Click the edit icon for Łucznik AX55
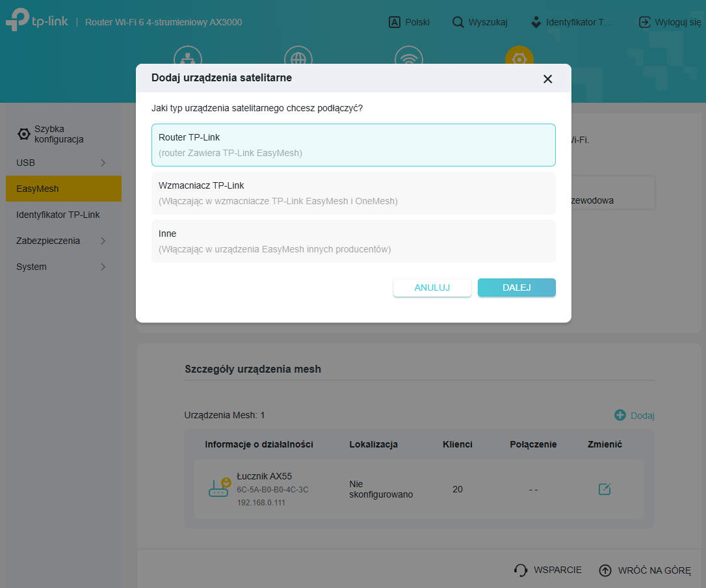Viewport: 706px width, 588px height. [x=604, y=489]
